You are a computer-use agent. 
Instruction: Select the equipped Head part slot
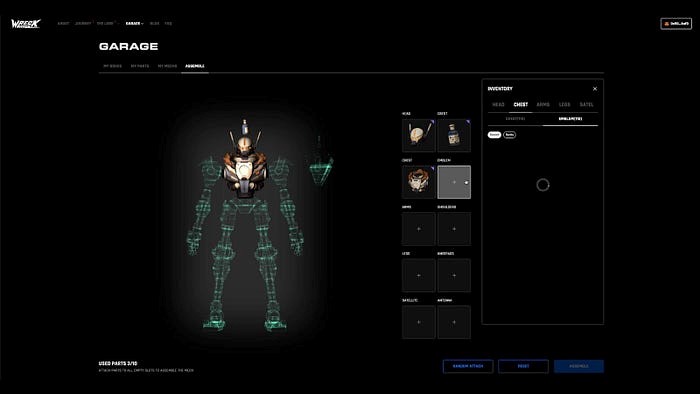[418, 135]
